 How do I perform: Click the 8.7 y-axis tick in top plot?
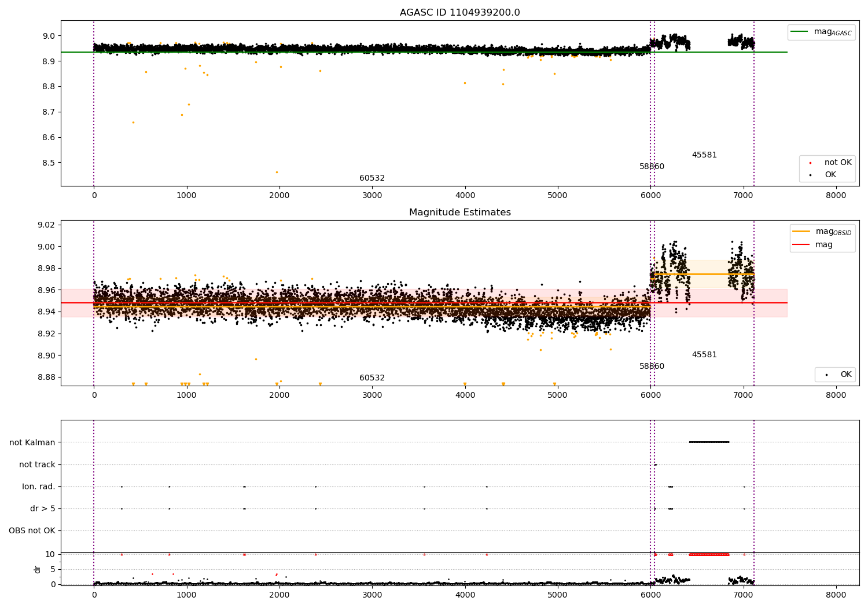point(49,112)
